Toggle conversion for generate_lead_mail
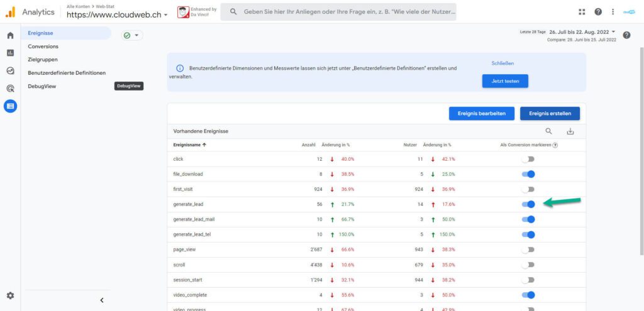 point(528,219)
